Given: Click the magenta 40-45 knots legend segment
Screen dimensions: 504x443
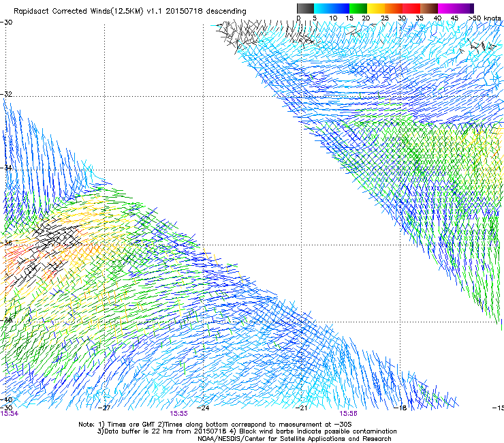Looking at the screenshot, I should click(x=447, y=8).
